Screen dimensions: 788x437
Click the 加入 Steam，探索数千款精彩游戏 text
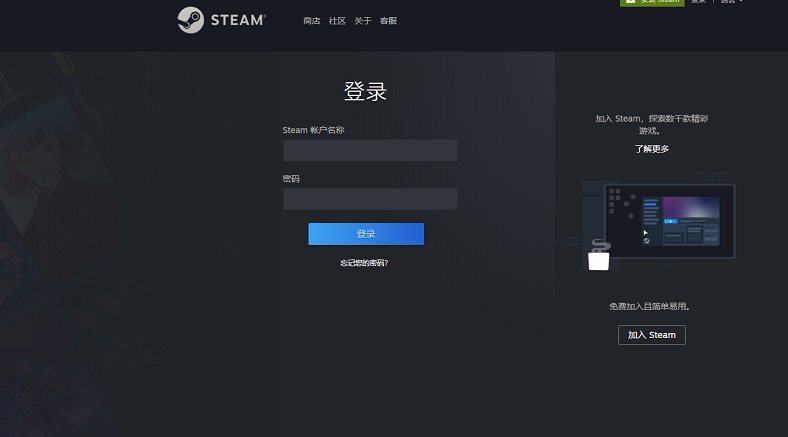[652, 125]
